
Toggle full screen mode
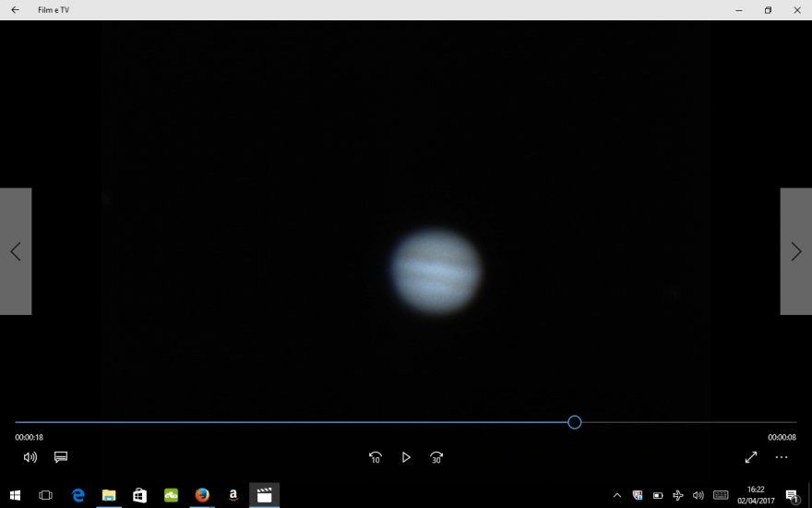(x=751, y=457)
